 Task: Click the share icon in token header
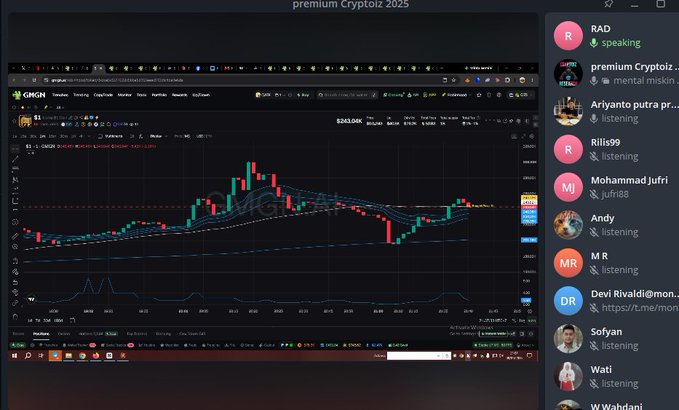coord(81,117)
